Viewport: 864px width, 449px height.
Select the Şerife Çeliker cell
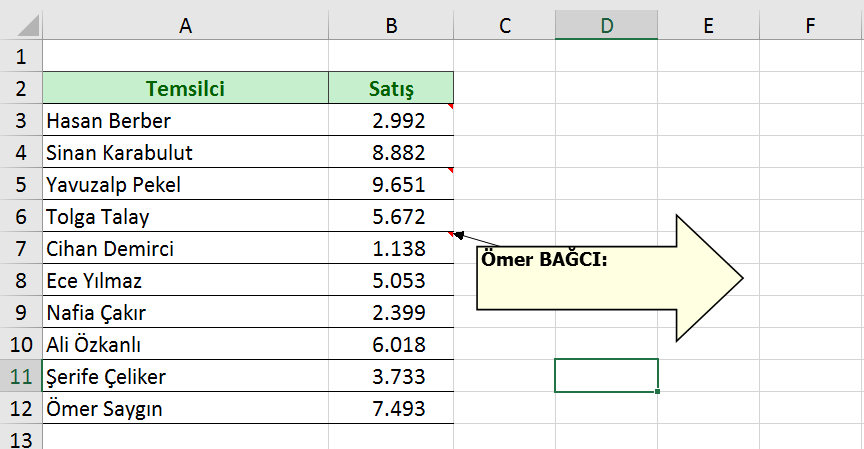coord(185,377)
